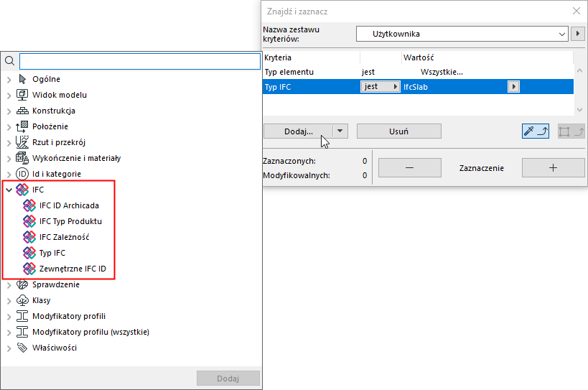Open criteria set options arrow button
The height and width of the screenshot is (390, 588).
coord(578,34)
